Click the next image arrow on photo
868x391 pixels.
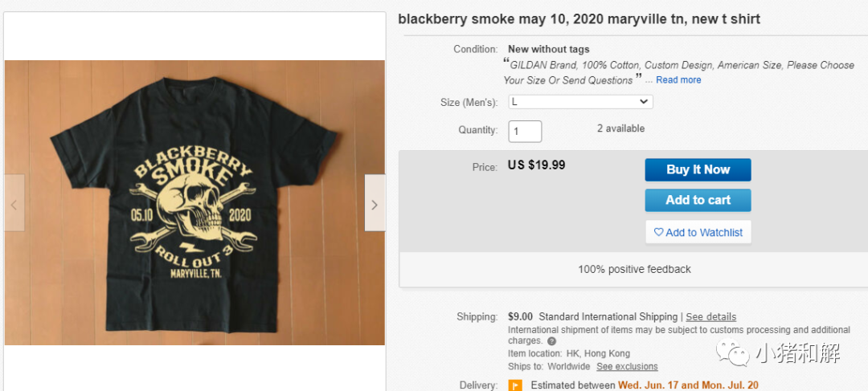point(375,203)
